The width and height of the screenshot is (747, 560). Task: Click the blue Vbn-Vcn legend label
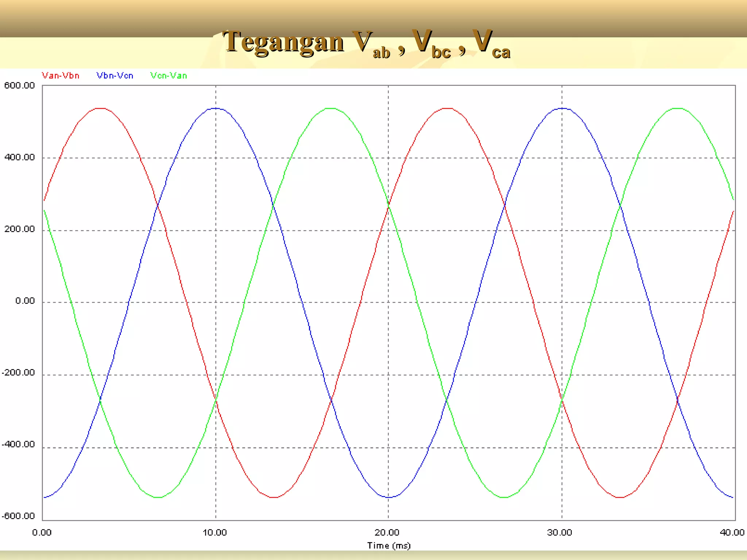[115, 76]
